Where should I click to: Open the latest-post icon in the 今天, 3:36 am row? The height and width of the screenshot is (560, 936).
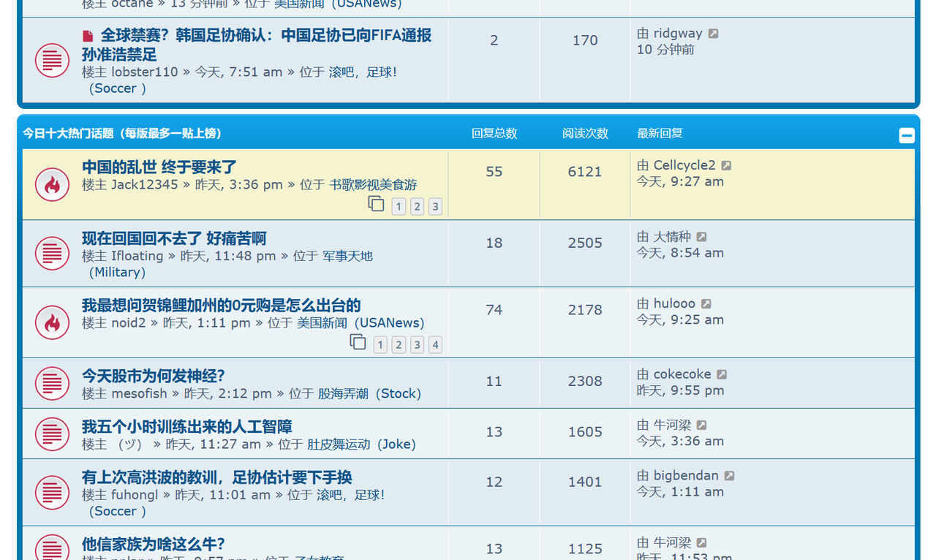point(701,425)
